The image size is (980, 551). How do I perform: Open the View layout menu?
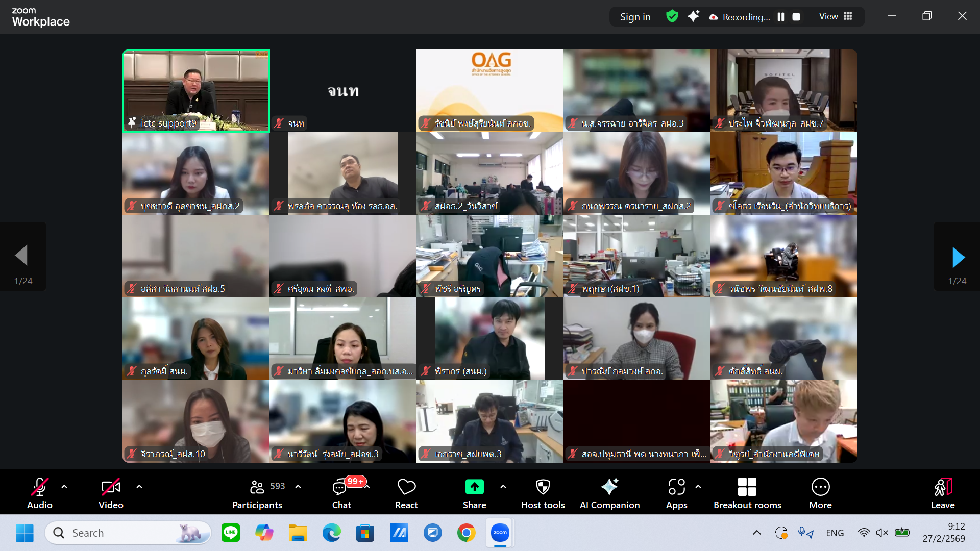836,16
